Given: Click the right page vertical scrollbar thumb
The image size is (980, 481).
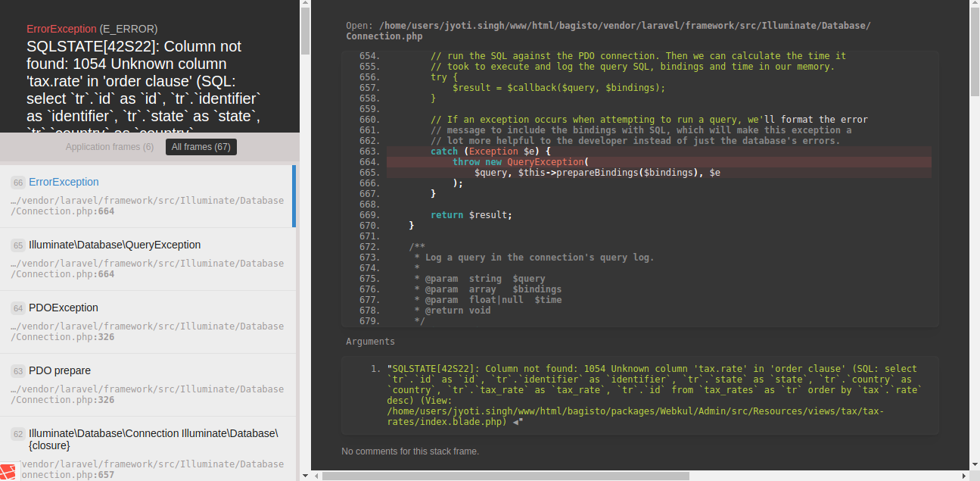Looking at the screenshot, I should click(x=975, y=51).
